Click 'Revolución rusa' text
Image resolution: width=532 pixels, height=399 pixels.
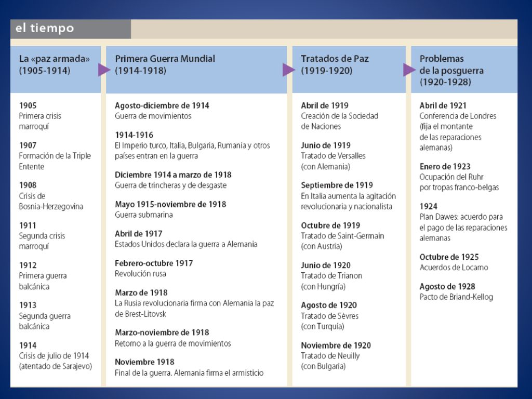tap(140, 274)
